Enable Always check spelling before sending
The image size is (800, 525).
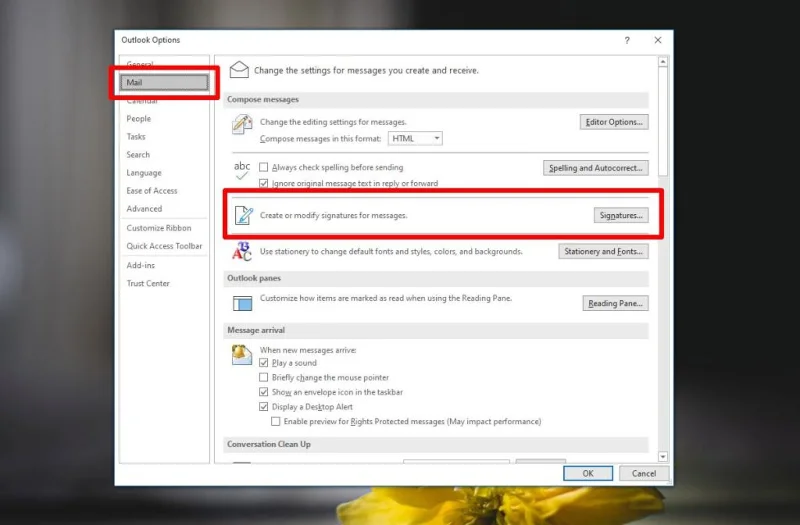coord(263,167)
